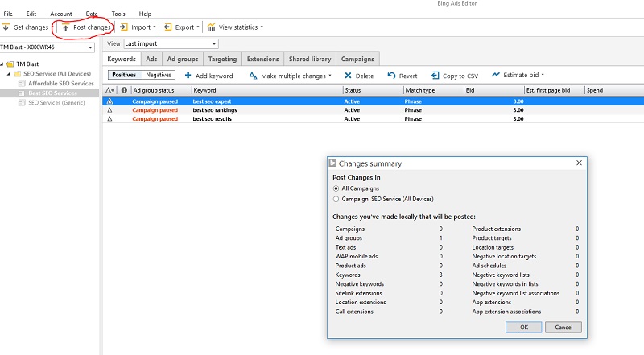Switch to the Extensions tab
The height and width of the screenshot is (355, 644).
(x=263, y=59)
